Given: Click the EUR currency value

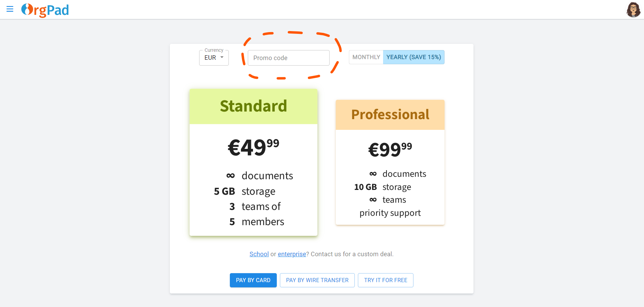Looking at the screenshot, I should (x=210, y=58).
